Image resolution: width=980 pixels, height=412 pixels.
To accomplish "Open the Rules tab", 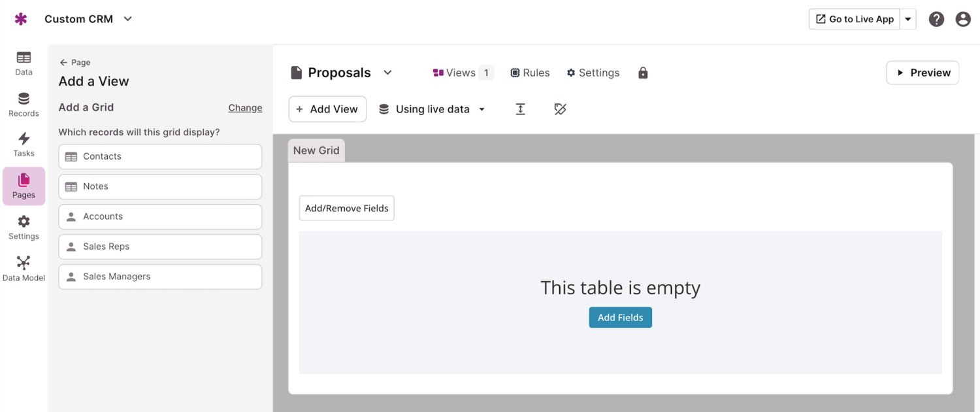I will [530, 73].
